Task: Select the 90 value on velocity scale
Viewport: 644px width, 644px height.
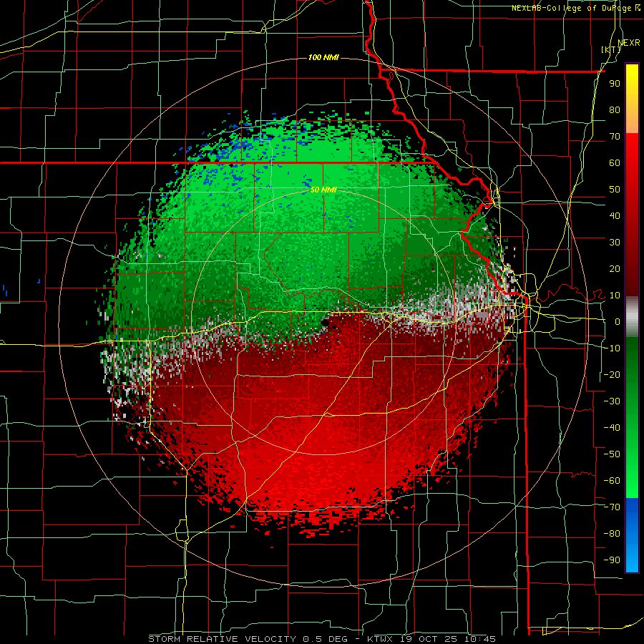Action: (615, 84)
